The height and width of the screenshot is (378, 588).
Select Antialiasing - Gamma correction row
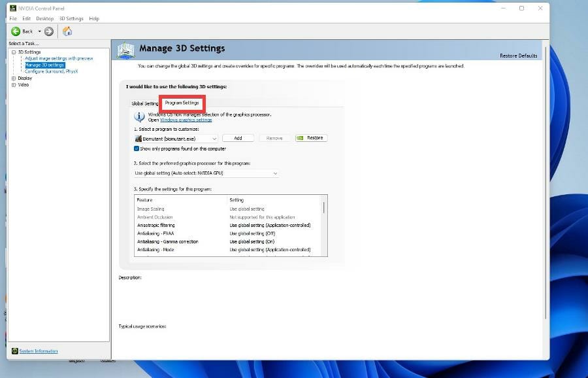(x=229, y=242)
